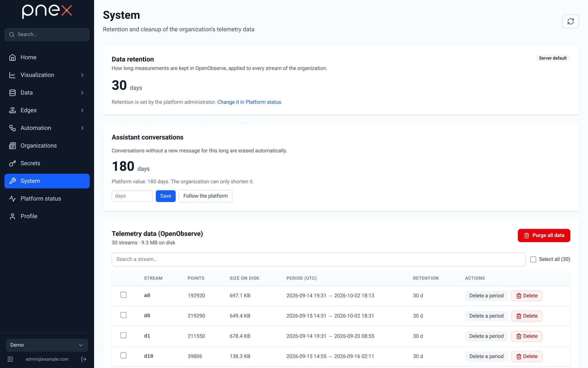Click the logout icon next to admin email
The width and height of the screenshot is (588, 368).
84,359
